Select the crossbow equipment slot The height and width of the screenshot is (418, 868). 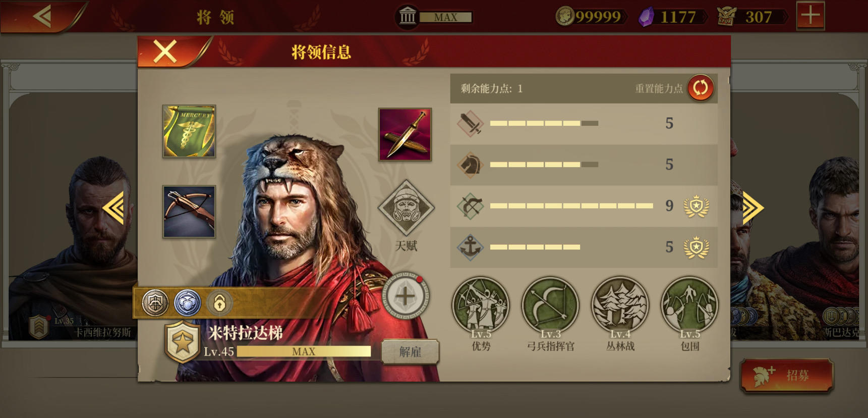point(189,212)
